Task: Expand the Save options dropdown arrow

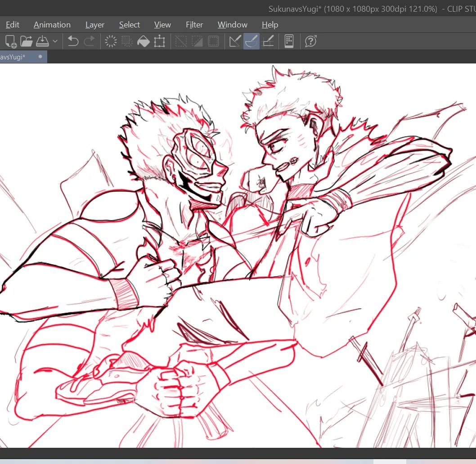Action: click(55, 41)
